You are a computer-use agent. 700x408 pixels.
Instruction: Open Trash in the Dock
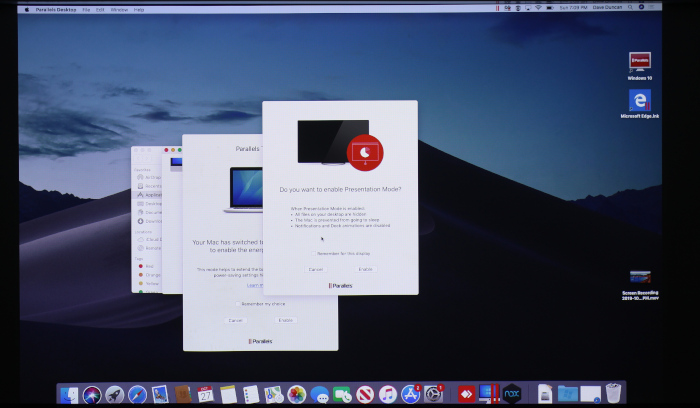pos(613,394)
